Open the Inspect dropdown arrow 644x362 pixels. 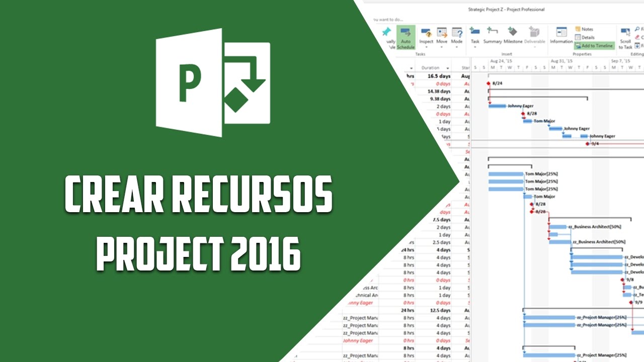tap(426, 47)
